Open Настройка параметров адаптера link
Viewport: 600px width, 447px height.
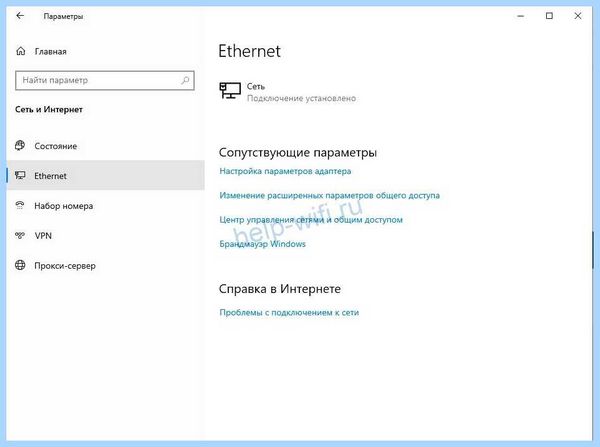click(x=285, y=171)
